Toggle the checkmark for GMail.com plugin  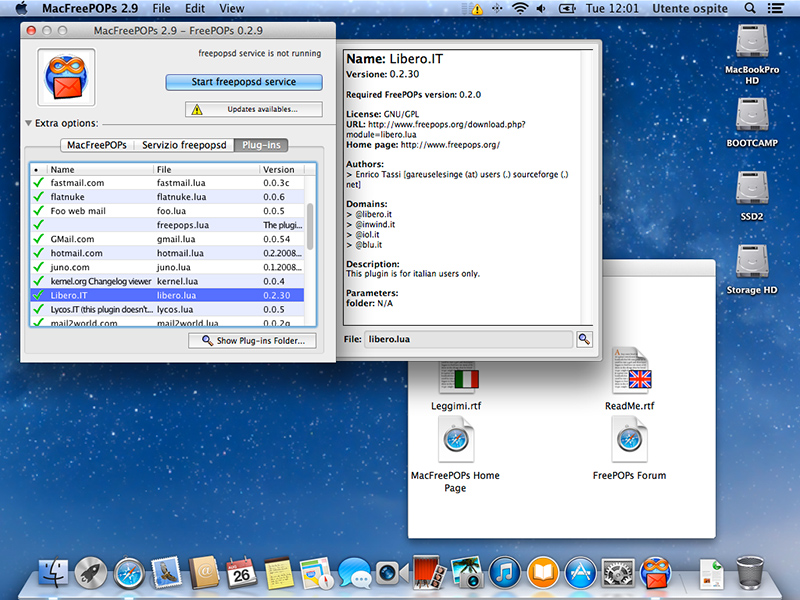point(38,238)
